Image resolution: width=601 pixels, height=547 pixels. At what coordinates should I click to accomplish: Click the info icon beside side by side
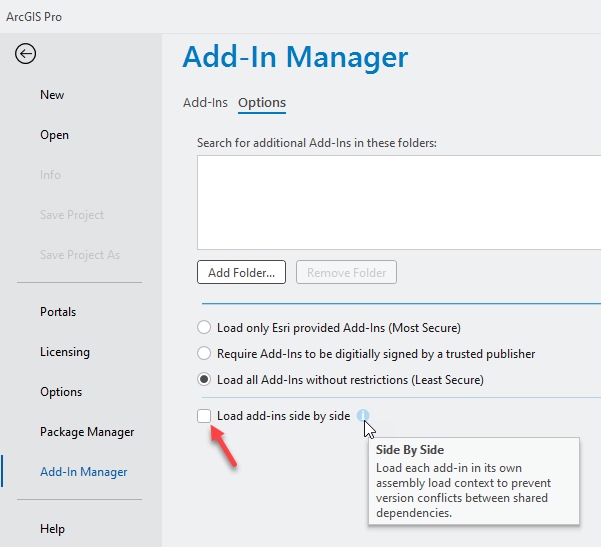pyautogui.click(x=362, y=416)
